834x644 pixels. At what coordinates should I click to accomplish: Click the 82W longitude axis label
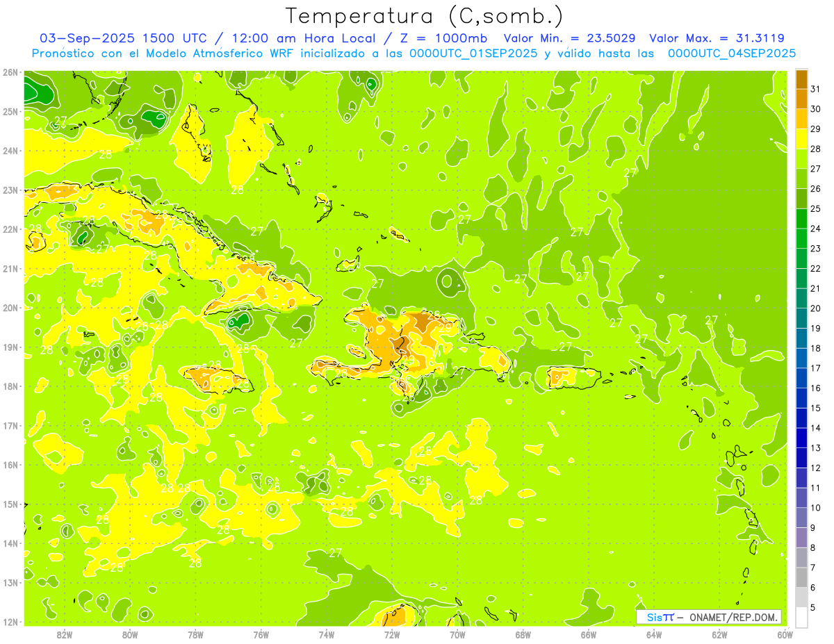65,634
